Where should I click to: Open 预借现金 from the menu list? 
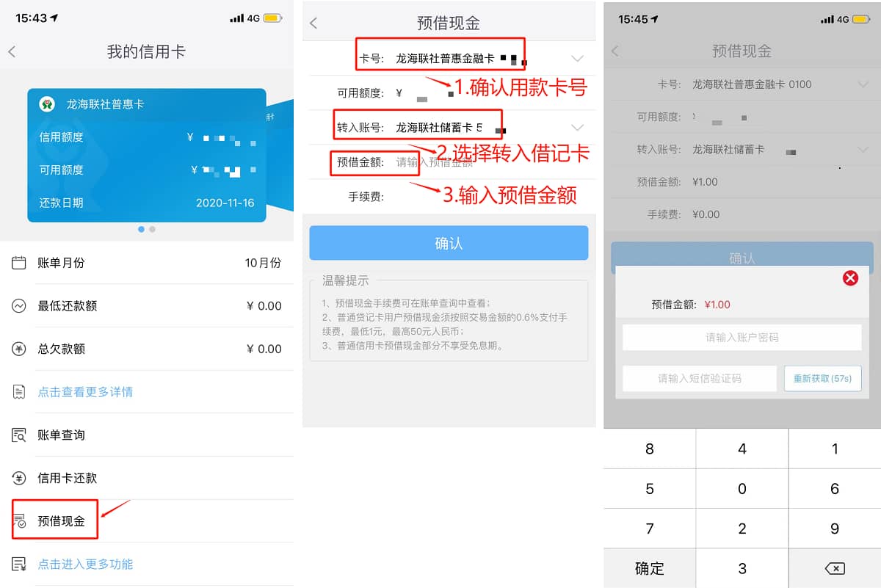(x=62, y=521)
